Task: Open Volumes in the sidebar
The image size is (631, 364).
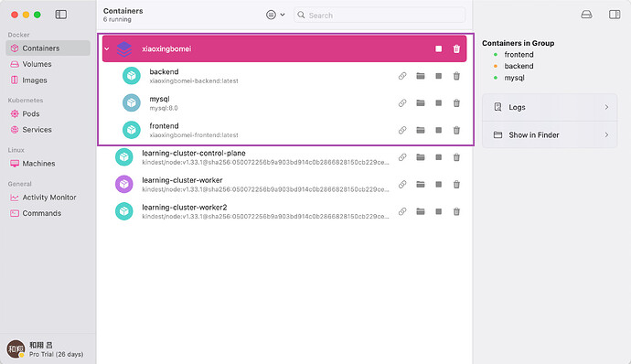Action: [48, 64]
